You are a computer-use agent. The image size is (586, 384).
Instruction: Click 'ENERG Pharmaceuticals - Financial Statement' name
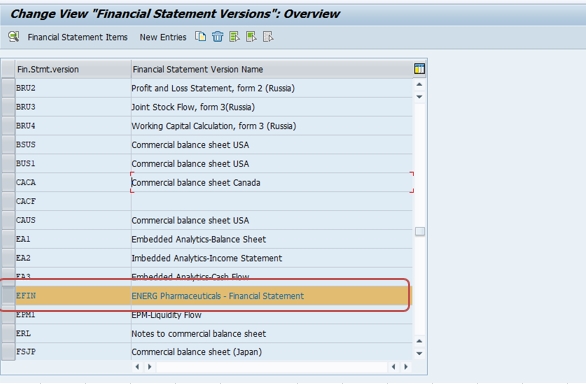(218, 296)
